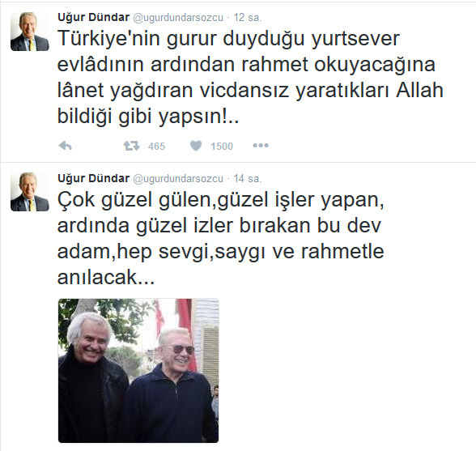This screenshot has width=476, height=451.
Task: Enlarge the attached photo of two men
Action: 138,371
